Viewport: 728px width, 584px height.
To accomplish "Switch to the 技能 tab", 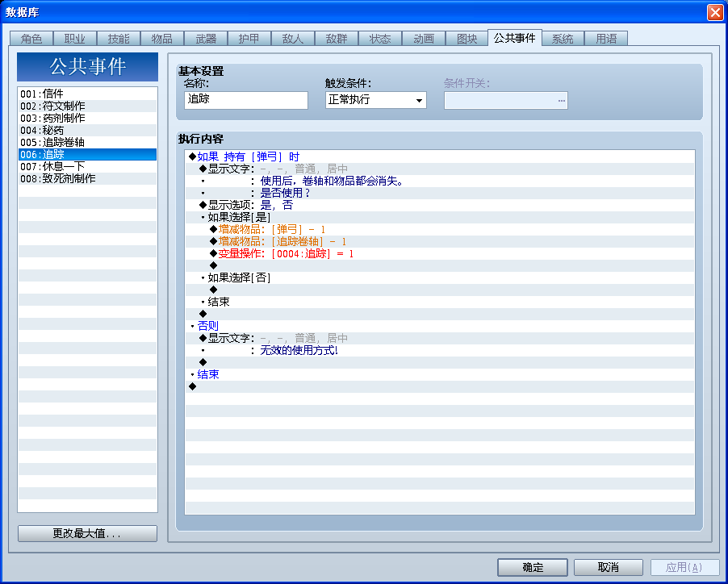I will 119,39.
